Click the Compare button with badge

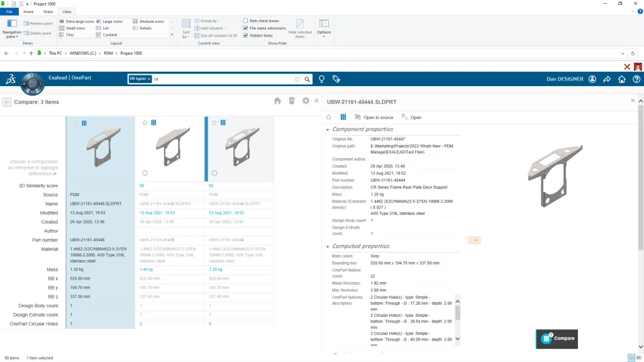click(x=557, y=338)
